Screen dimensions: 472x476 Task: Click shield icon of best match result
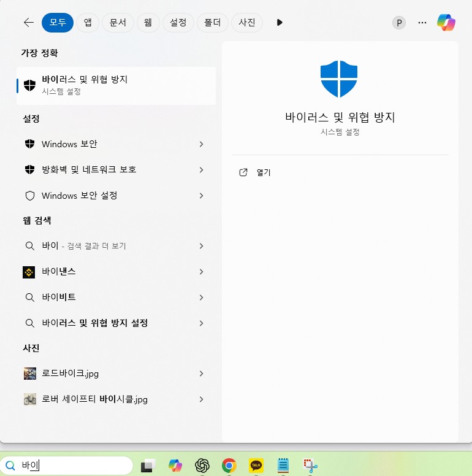pyautogui.click(x=29, y=85)
